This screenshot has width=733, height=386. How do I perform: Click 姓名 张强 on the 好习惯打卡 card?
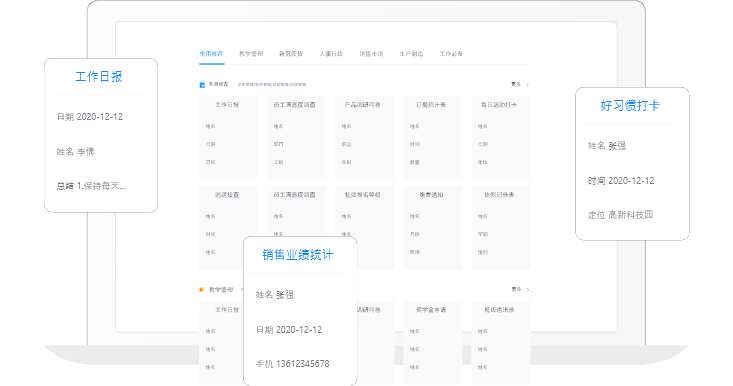tap(607, 146)
